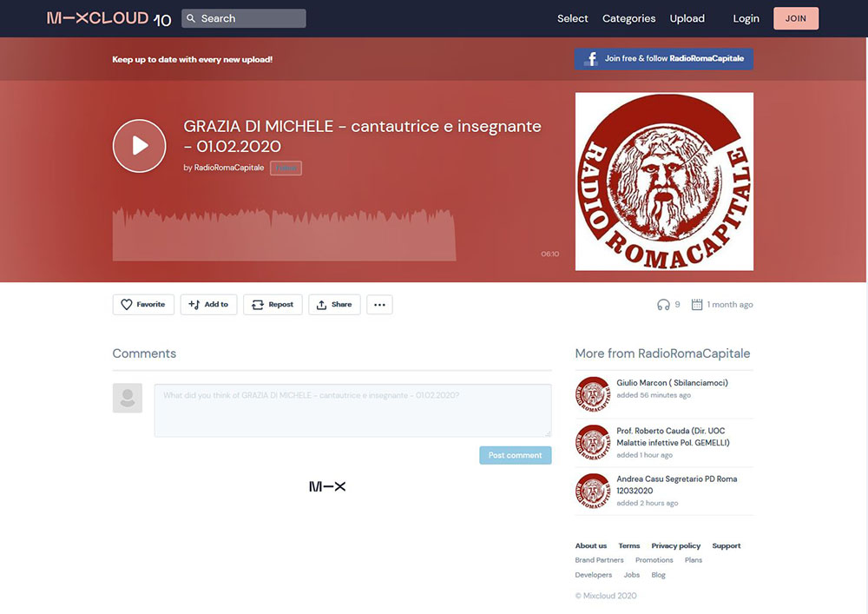Open the three-dots more options menu
Screen dimensions: 868x614
click(379, 305)
